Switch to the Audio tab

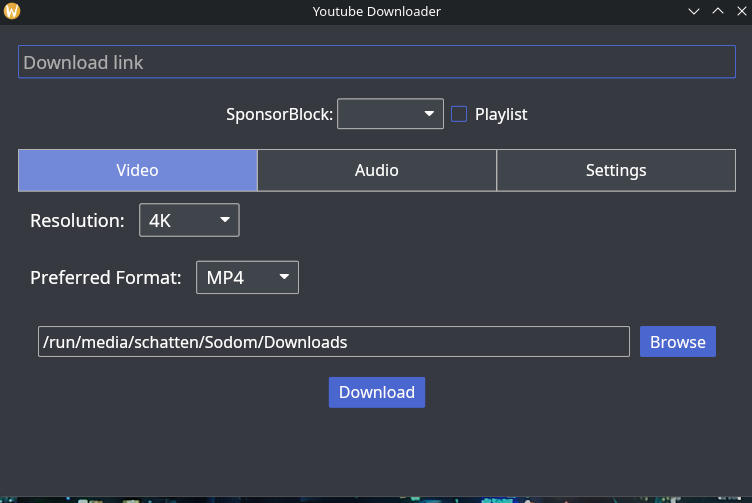pos(376,170)
